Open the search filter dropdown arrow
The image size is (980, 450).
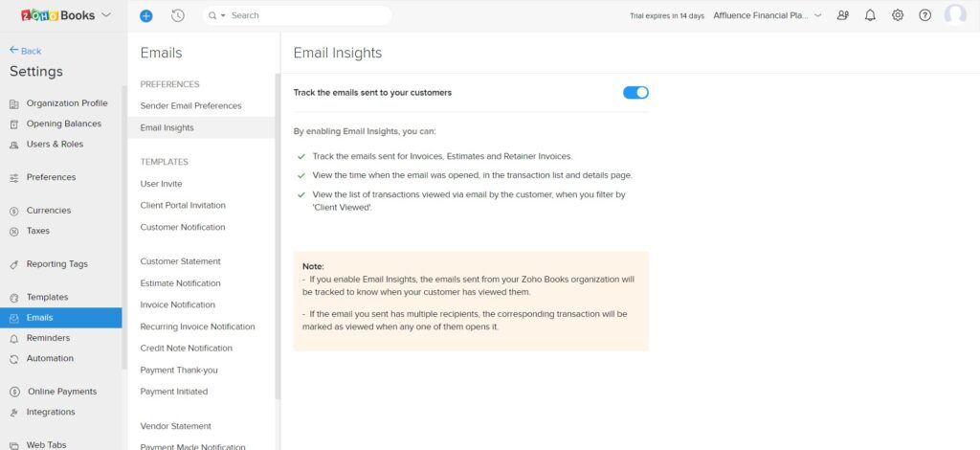[x=223, y=15]
